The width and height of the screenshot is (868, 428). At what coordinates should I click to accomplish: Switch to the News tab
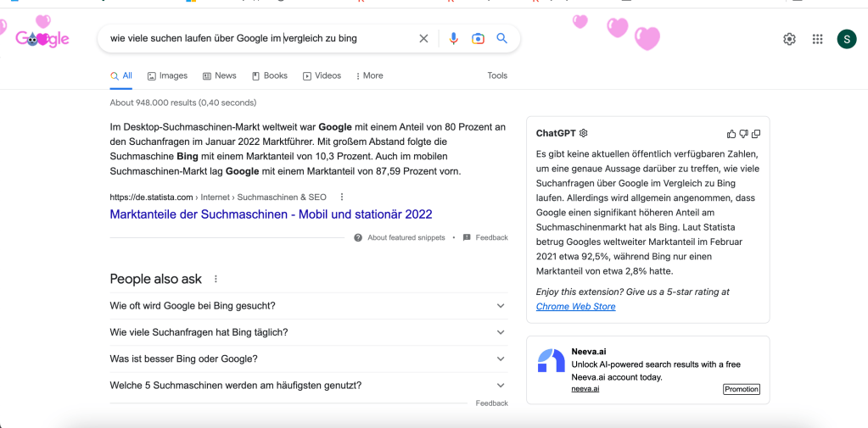click(219, 75)
